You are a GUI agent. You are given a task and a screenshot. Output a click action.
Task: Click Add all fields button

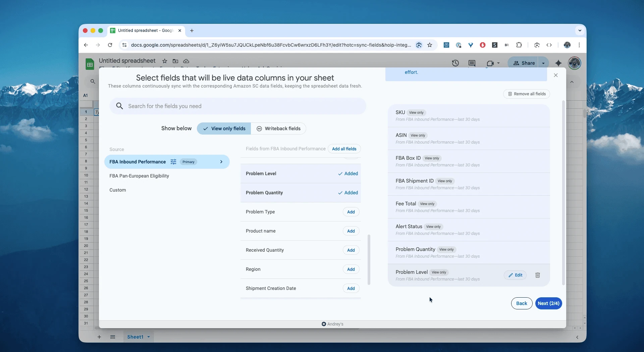pos(344,149)
